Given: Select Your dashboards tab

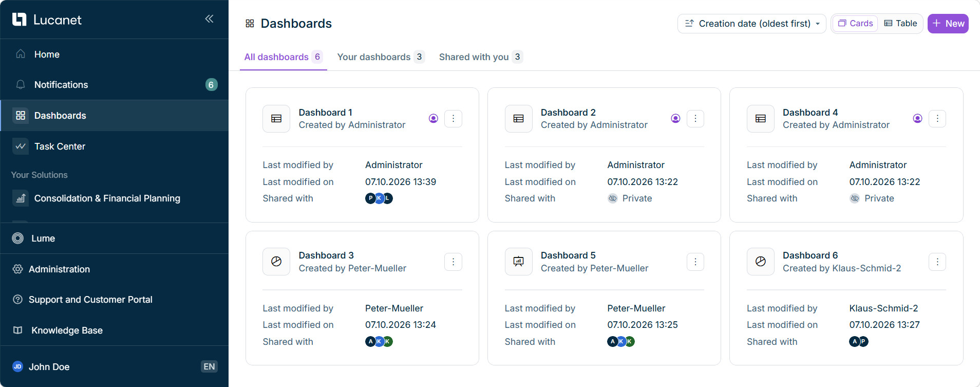Looking at the screenshot, I should click(381, 57).
